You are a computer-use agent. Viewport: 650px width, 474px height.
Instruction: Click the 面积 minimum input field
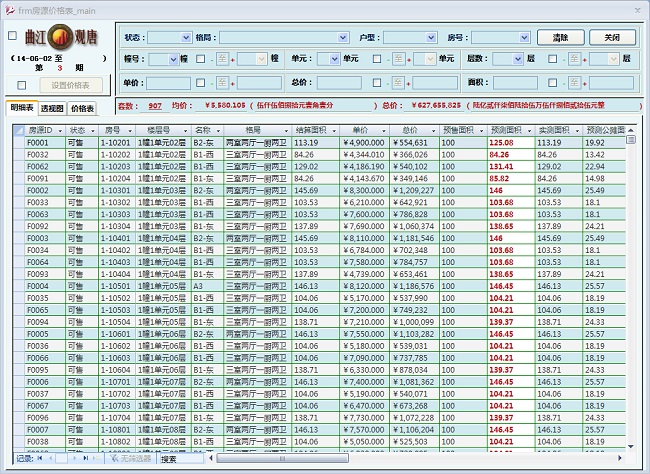point(515,83)
